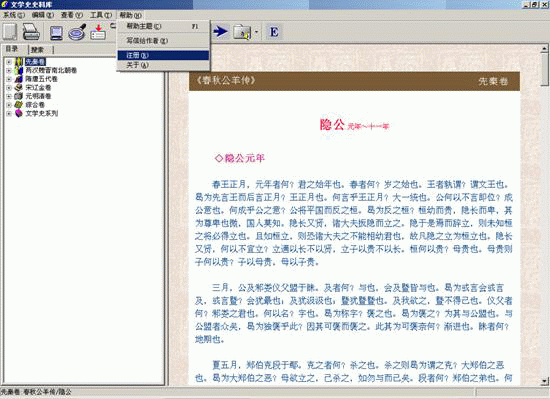Screen dimensions: 550x399
Task: Click the 写信给作者 menu entry
Action: point(163,41)
